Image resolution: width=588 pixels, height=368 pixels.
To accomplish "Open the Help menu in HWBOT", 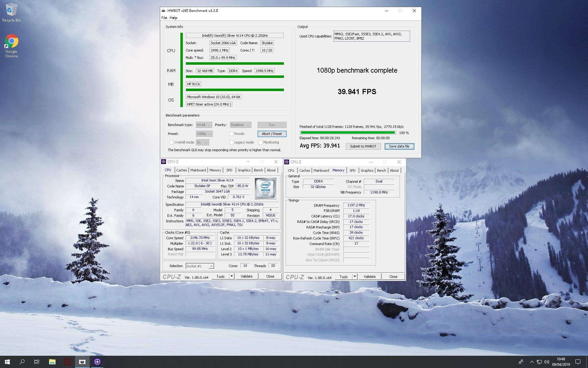I will coord(174,18).
